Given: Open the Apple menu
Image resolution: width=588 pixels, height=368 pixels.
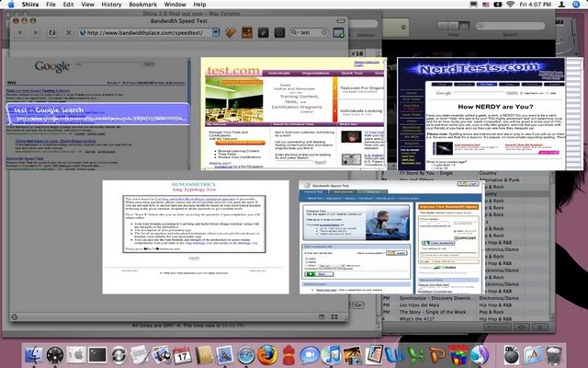Looking at the screenshot, I should click(x=10, y=5).
